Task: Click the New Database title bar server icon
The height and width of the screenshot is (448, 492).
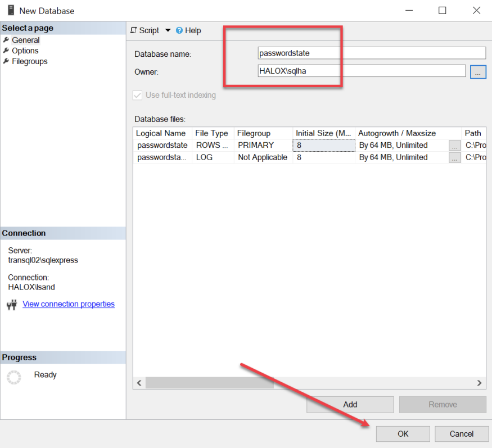Action: click(x=11, y=10)
